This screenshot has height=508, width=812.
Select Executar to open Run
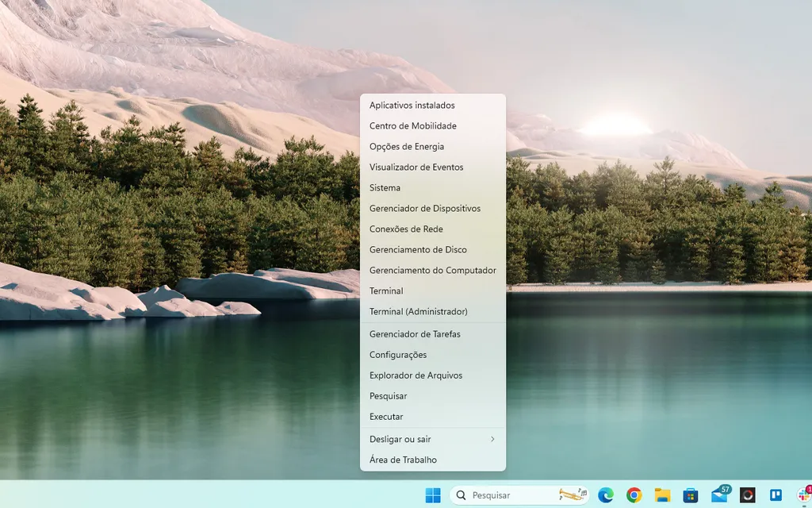[x=386, y=416]
